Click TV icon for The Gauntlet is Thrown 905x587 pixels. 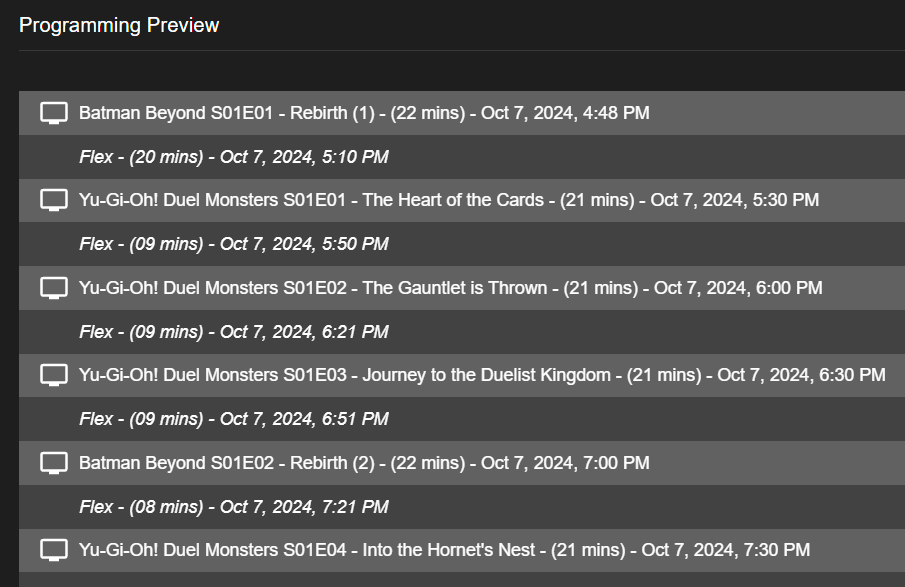[54, 288]
